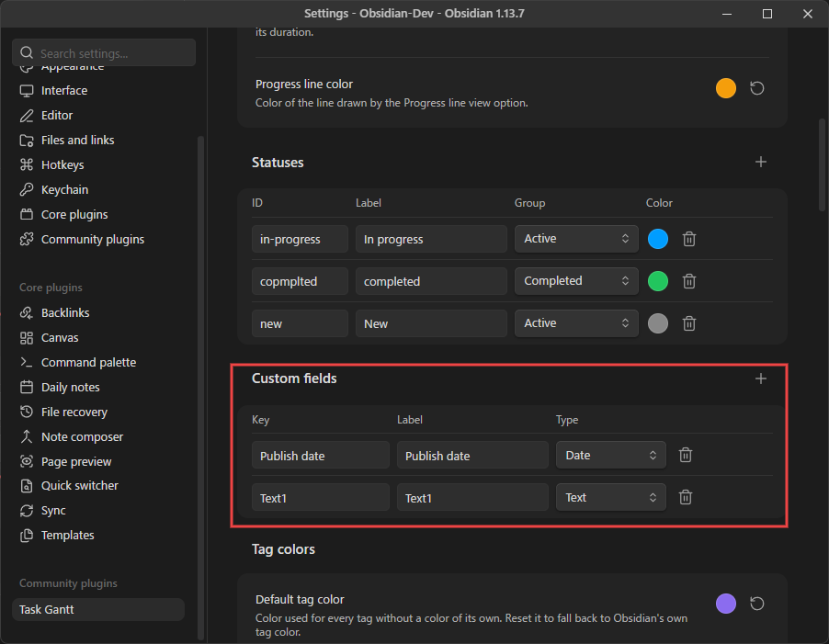Edit the Text1 label field

coord(472,497)
